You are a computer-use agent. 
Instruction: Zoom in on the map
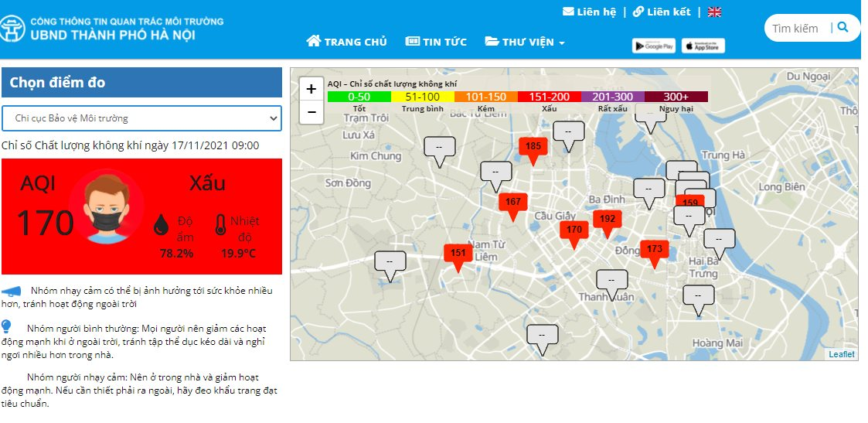point(311,89)
